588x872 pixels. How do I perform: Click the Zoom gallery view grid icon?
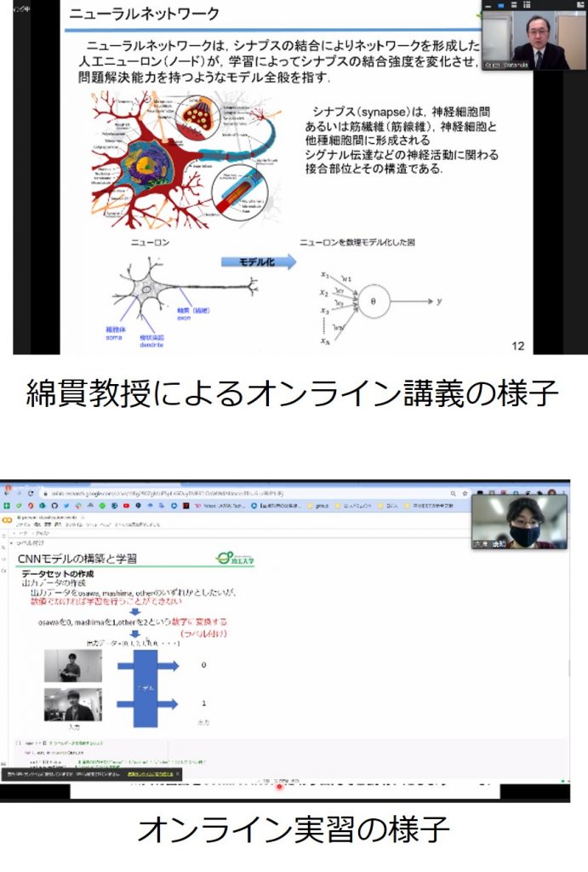(527, 4)
